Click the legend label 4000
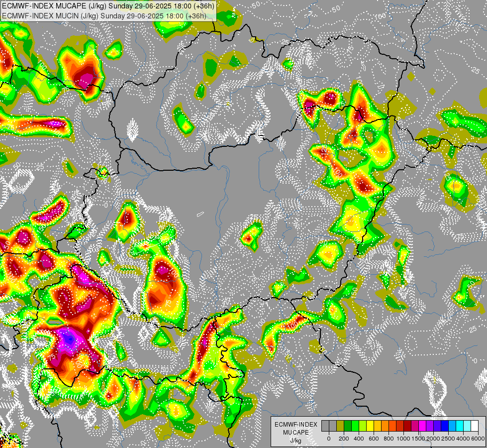Screen dimensions: 487x448 click(x=463, y=439)
